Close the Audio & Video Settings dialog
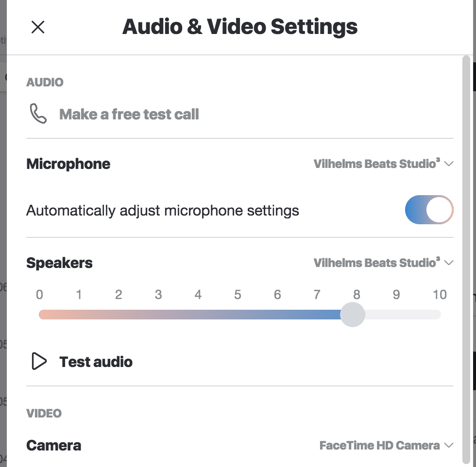This screenshot has width=476, height=467. pyautogui.click(x=38, y=27)
